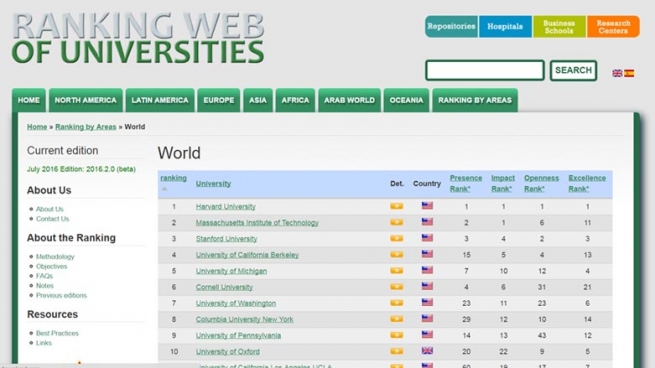Open About Us sidebar link
The image size is (655, 368).
pos(50,209)
